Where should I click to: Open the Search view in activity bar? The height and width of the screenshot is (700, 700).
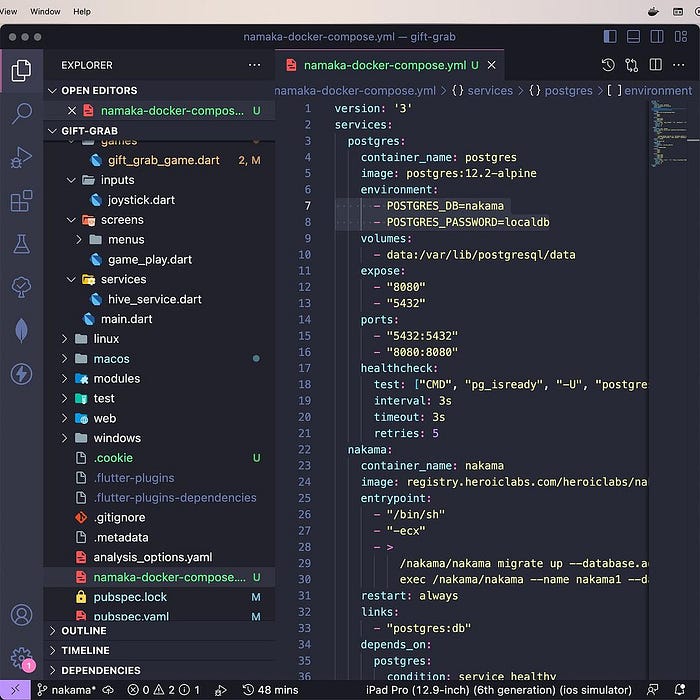point(21,114)
